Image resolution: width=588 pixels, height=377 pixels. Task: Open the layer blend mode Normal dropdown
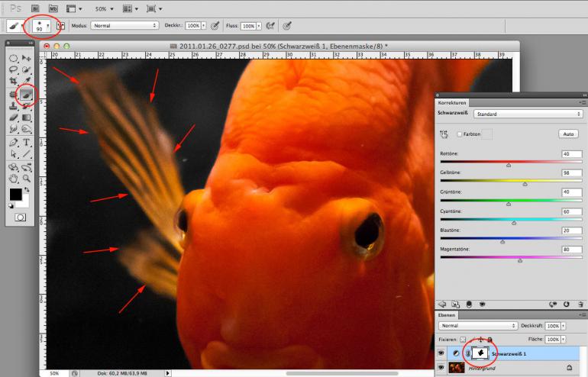[x=478, y=326]
